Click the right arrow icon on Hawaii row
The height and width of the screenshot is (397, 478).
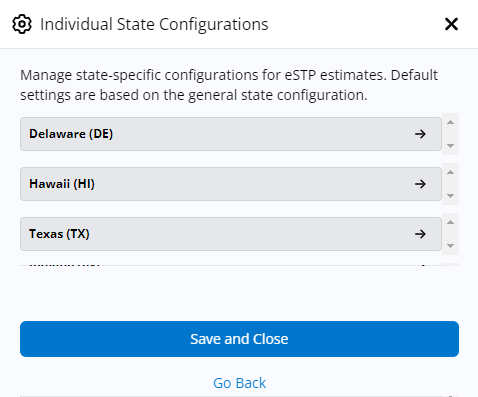(x=420, y=184)
